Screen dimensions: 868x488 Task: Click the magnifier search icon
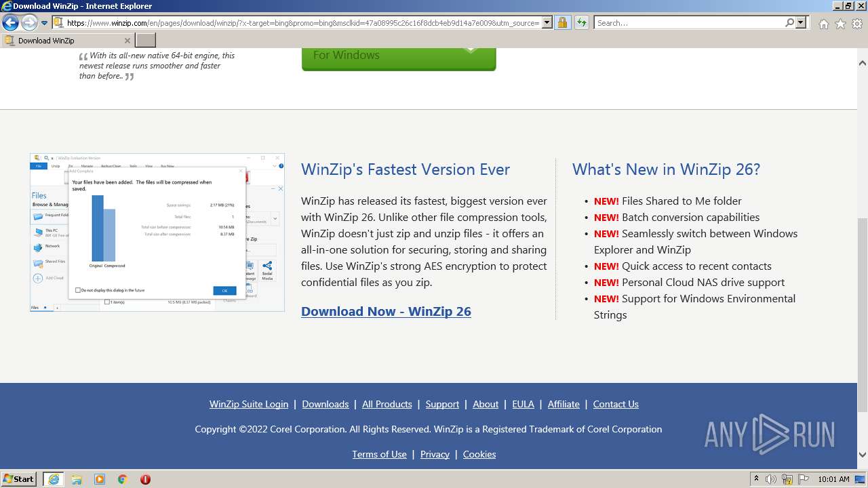coord(789,23)
